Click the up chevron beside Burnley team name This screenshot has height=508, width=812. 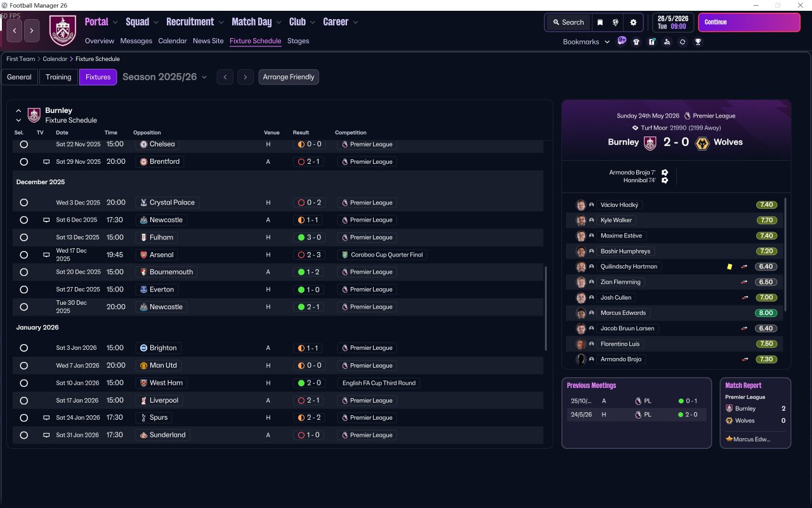point(18,110)
